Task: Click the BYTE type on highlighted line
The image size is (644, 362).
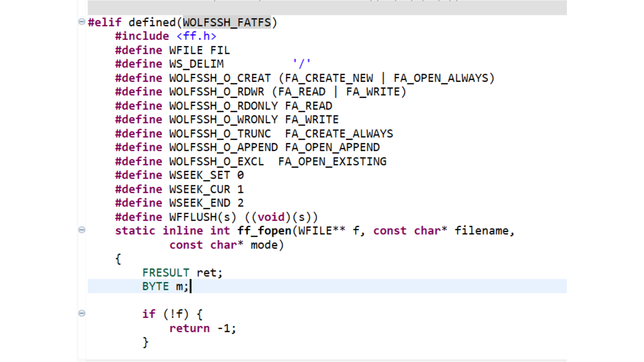Action: [x=155, y=287]
